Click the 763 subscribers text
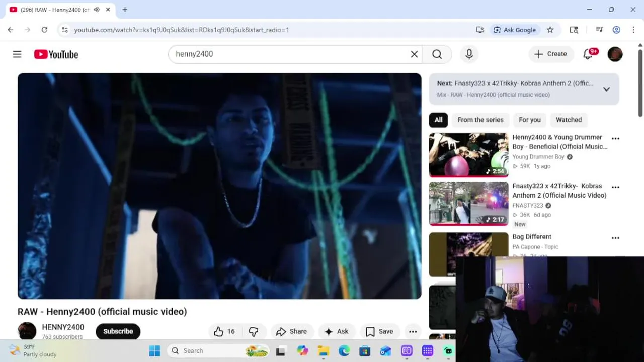Viewport: 644px width, 362px height. (62, 337)
